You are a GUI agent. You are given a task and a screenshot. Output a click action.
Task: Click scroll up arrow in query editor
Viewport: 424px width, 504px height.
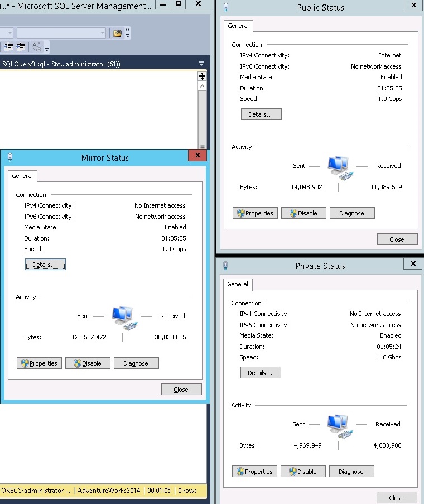[x=202, y=86]
